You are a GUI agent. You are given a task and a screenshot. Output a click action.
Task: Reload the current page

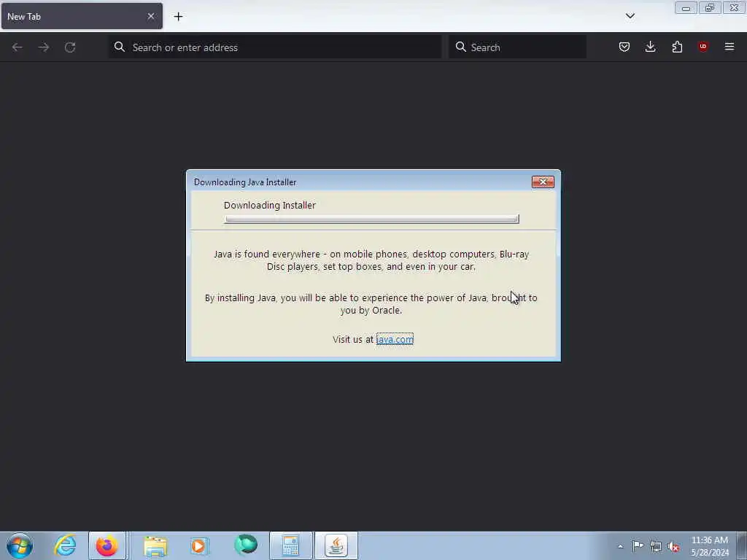pos(70,47)
